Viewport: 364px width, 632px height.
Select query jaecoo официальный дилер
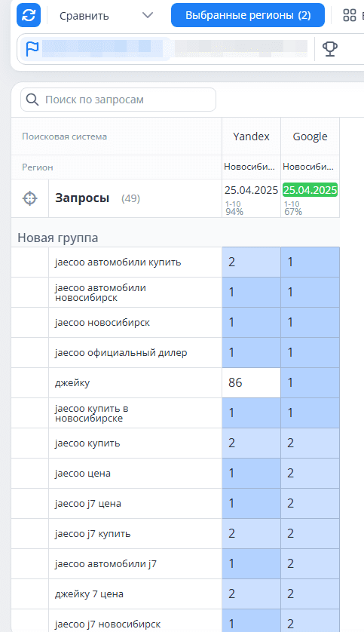click(x=121, y=353)
